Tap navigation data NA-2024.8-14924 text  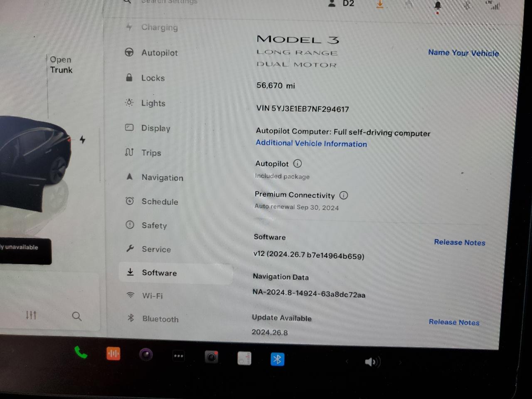pos(309,293)
